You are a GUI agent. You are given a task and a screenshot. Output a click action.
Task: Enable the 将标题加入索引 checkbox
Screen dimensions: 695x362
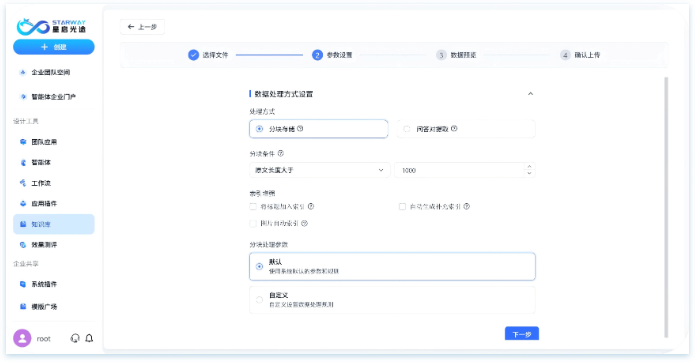click(253, 206)
